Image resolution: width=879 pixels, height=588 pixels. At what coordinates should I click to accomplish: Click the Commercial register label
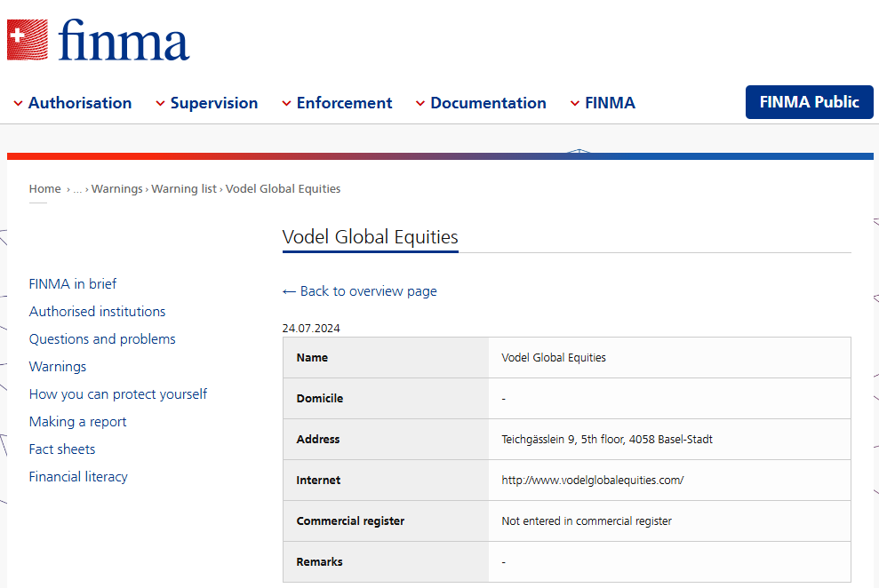pos(350,520)
